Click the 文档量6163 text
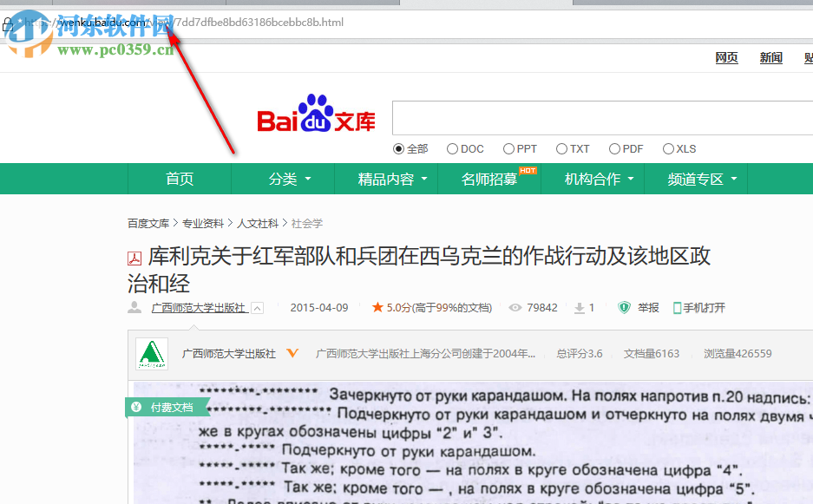This screenshot has width=813, height=504. pos(652,354)
